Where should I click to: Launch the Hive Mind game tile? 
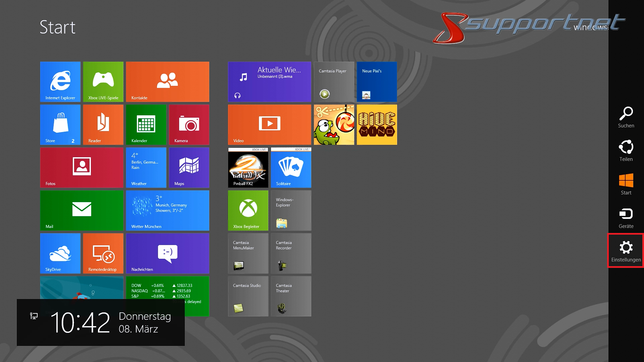click(x=377, y=125)
